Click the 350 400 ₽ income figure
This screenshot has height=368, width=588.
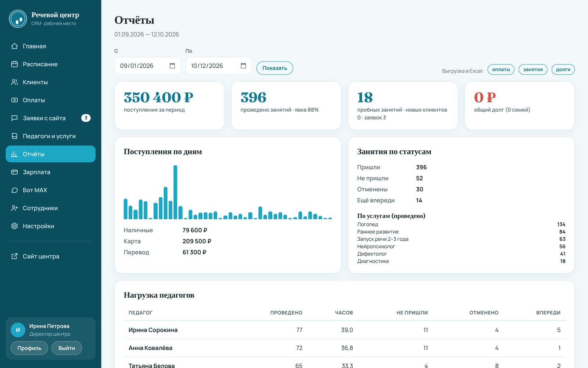tap(158, 98)
